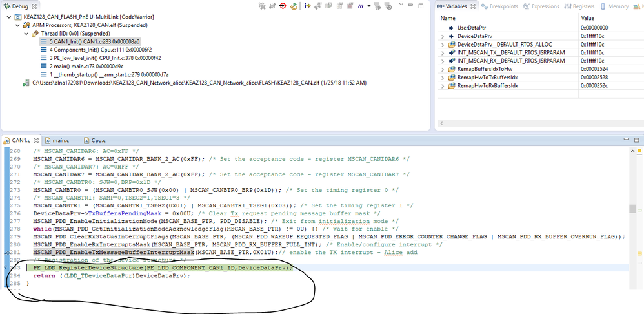Click value 0x00000000 of UserDataPtr
Screen dimensions: 644x314
click(x=594, y=28)
